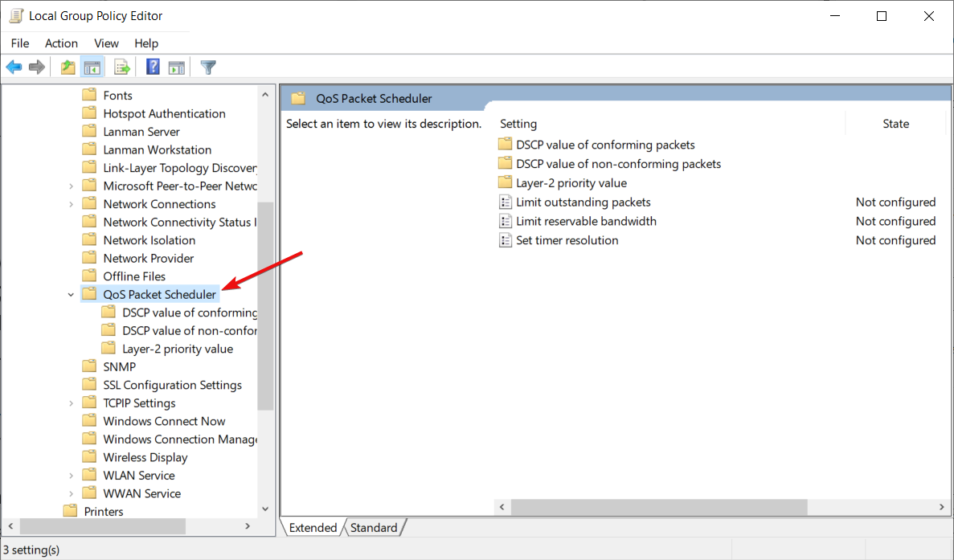
Task: Select Hotspot Authentication in the tree
Action: click(164, 114)
